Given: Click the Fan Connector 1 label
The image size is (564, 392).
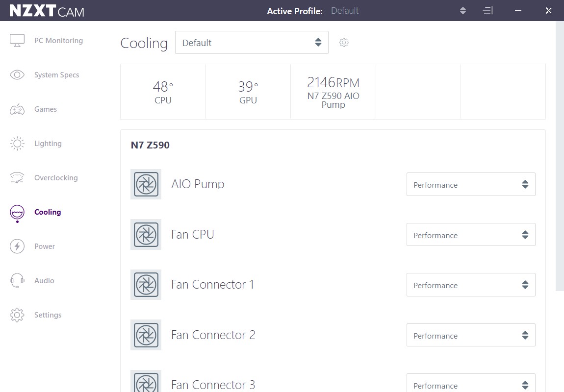Looking at the screenshot, I should pos(212,285).
